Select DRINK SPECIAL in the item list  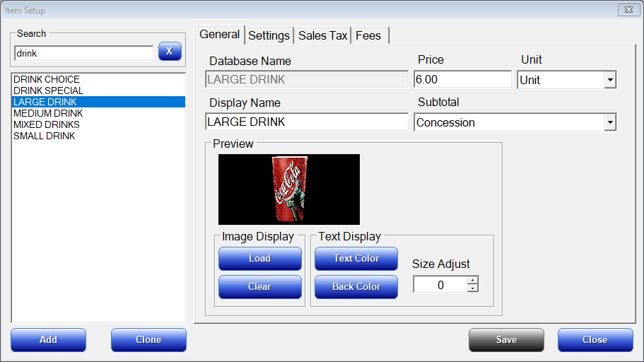[x=98, y=90]
